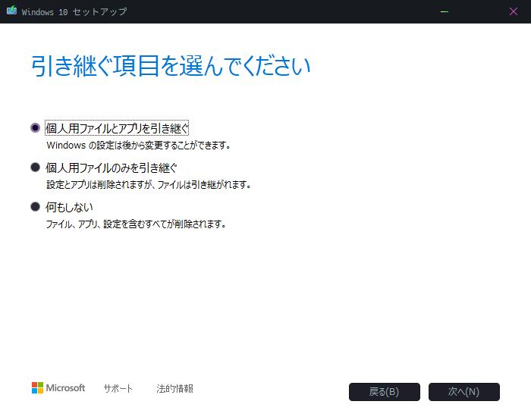Image resolution: width=531 pixels, height=420 pixels.
Task: Close the Windows 10 セットアップ window
Action: point(514,11)
